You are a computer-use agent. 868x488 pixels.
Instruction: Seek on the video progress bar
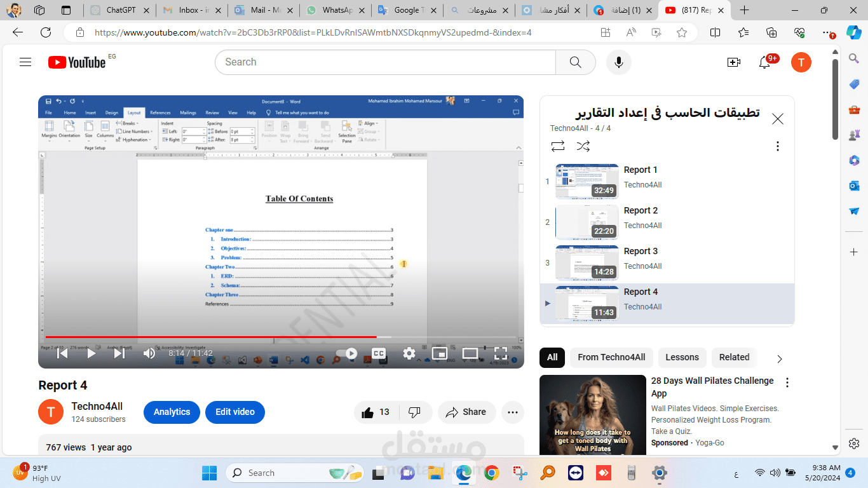[x=281, y=337]
